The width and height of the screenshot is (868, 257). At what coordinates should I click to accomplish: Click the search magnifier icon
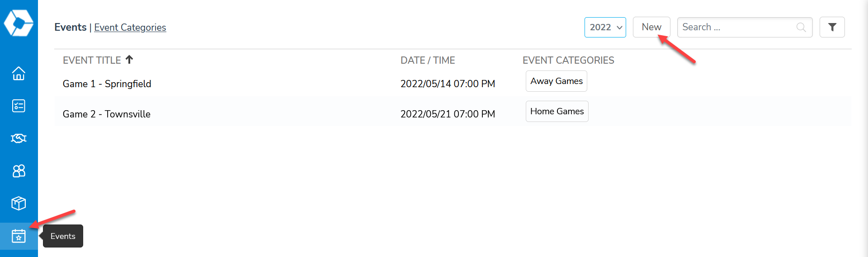click(x=801, y=27)
